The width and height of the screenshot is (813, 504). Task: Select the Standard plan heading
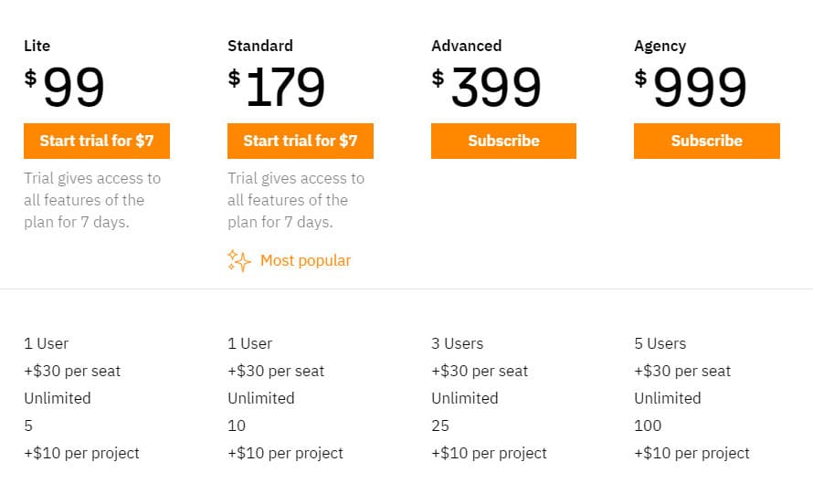[x=260, y=46]
